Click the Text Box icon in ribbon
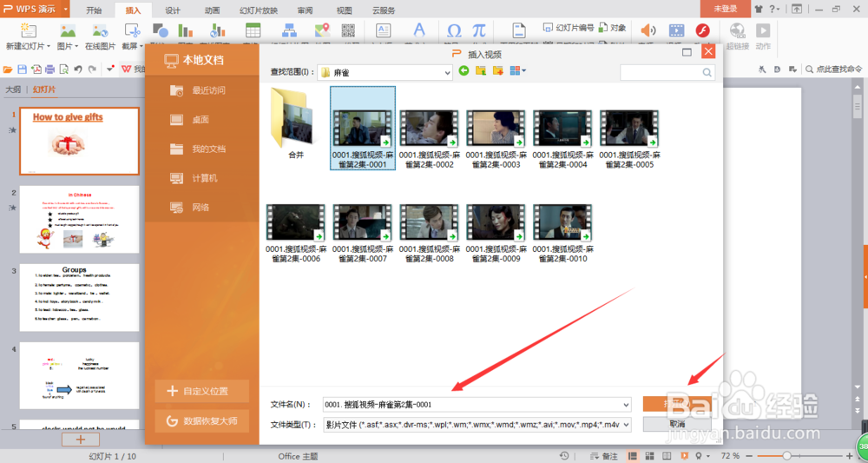This screenshot has width=868, height=463. point(383,30)
